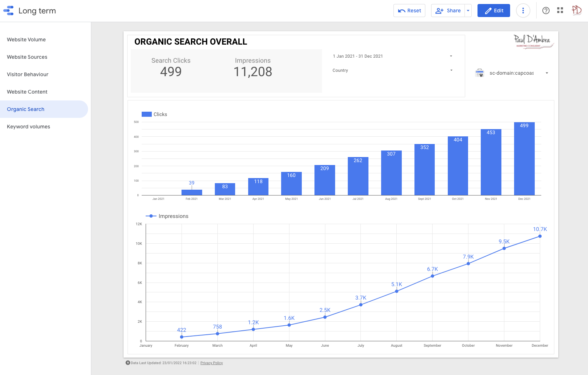The image size is (588, 375).
Task: Open the three-dot more options menu
Action: click(523, 11)
